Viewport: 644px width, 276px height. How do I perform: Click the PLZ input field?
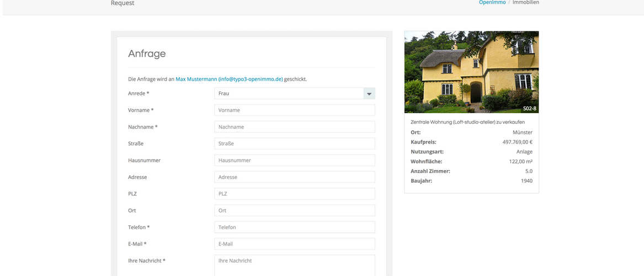point(294,194)
